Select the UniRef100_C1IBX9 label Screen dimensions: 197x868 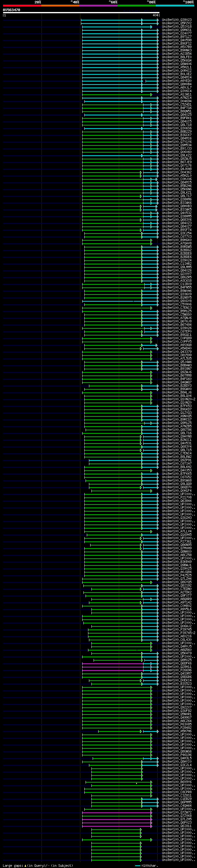177,284
